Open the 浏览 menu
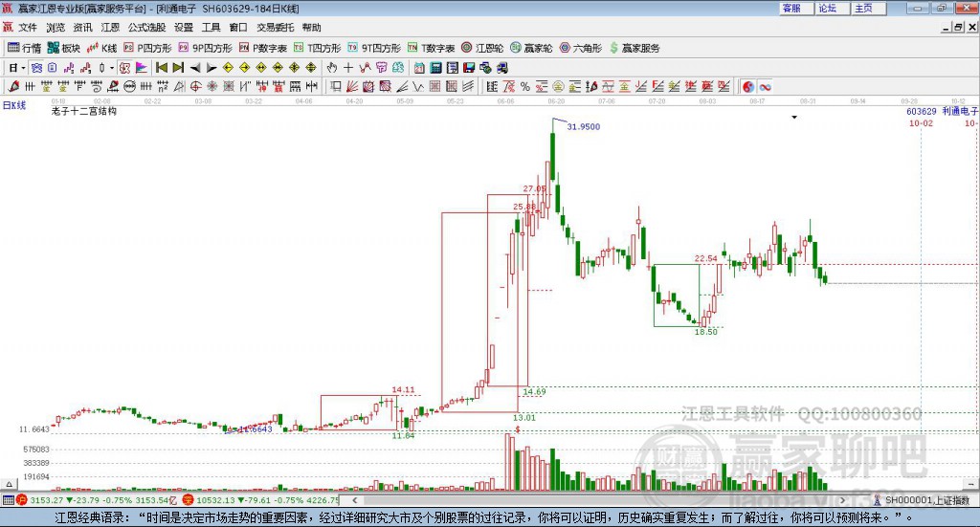 [x=55, y=28]
